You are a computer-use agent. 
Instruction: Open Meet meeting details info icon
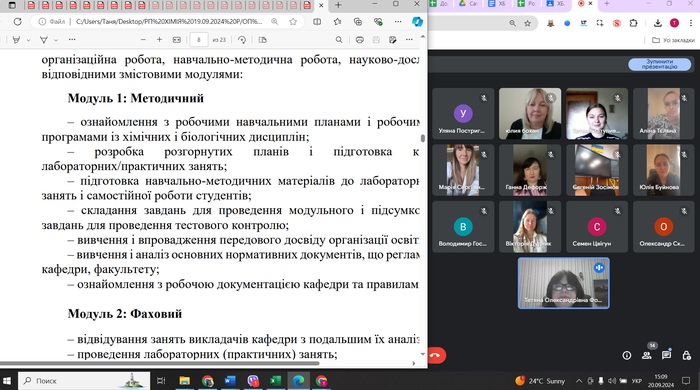(x=627, y=355)
